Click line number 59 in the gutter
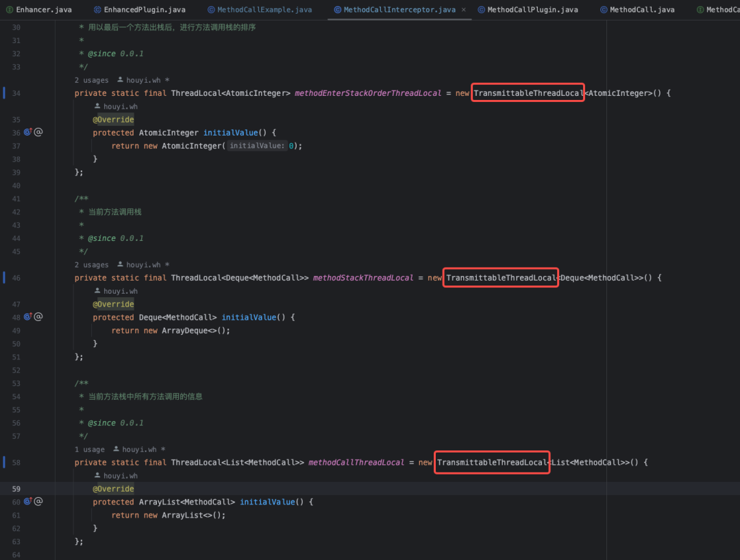The height and width of the screenshot is (560, 740). (x=16, y=489)
